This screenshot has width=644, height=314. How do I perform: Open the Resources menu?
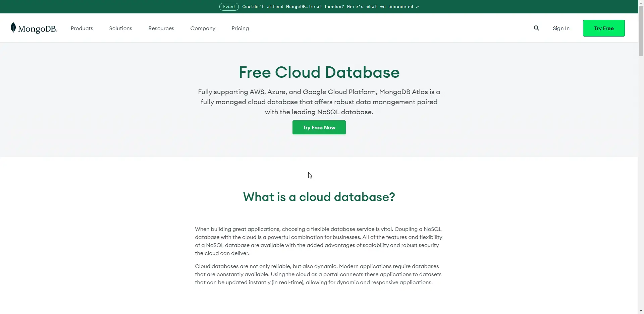point(161,28)
